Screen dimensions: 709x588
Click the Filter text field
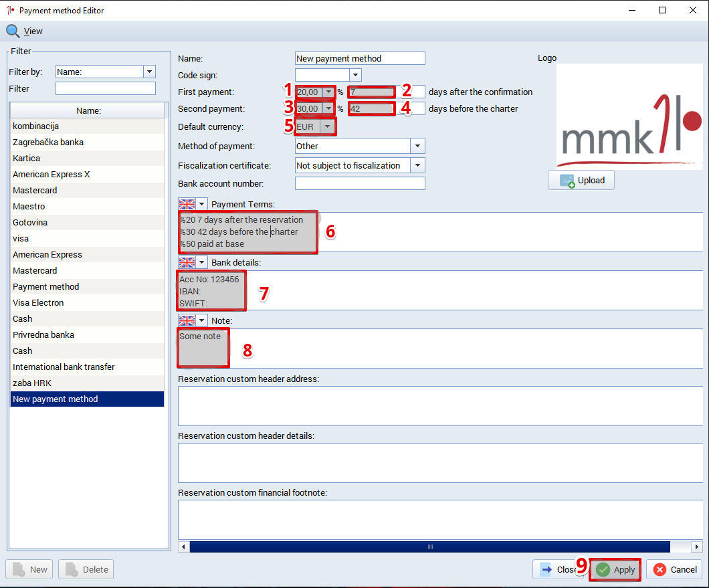click(x=106, y=89)
